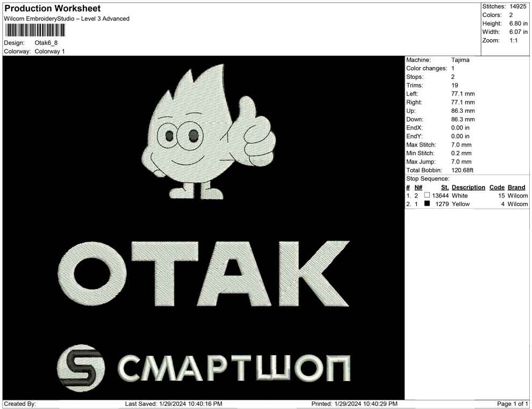Viewport: 532px width, 409px height.
Task: Click the stitches count '14925'
Action: 517,6
